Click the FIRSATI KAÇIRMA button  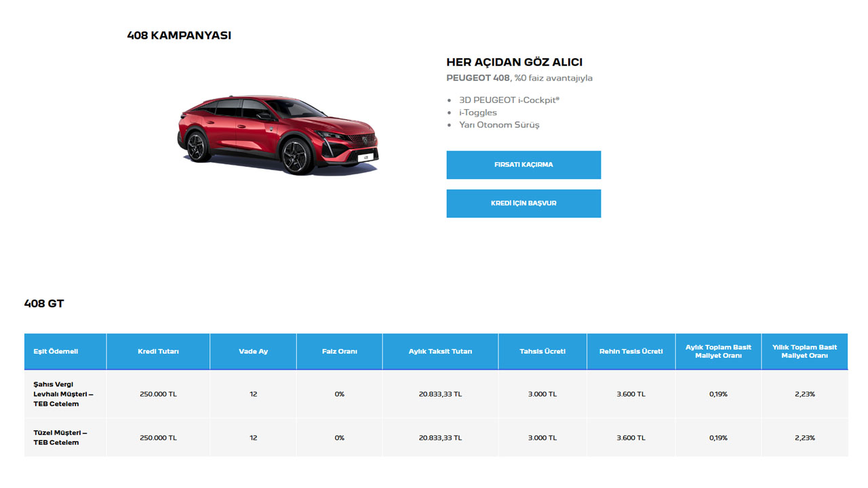click(523, 165)
